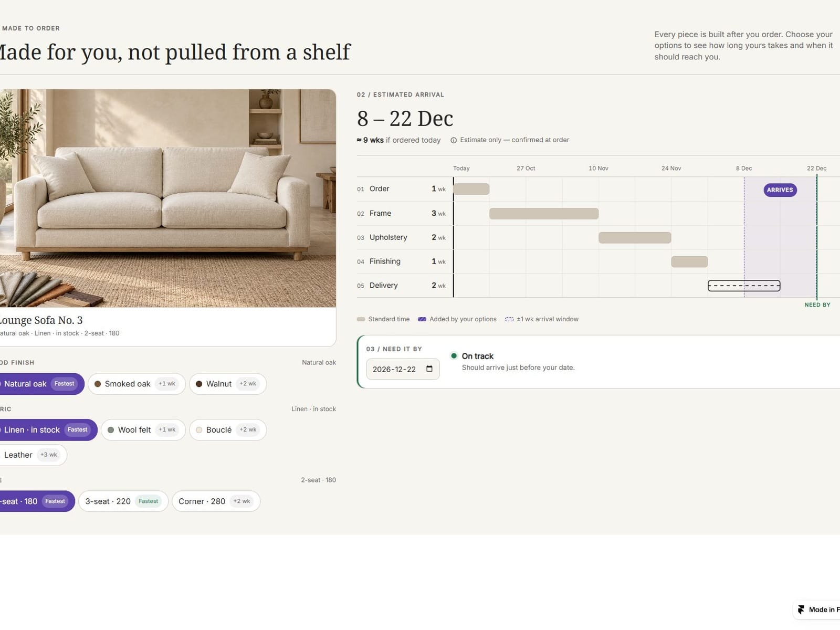Click the Standard time legend swatch
The width and height of the screenshot is (840, 630).
tap(361, 319)
